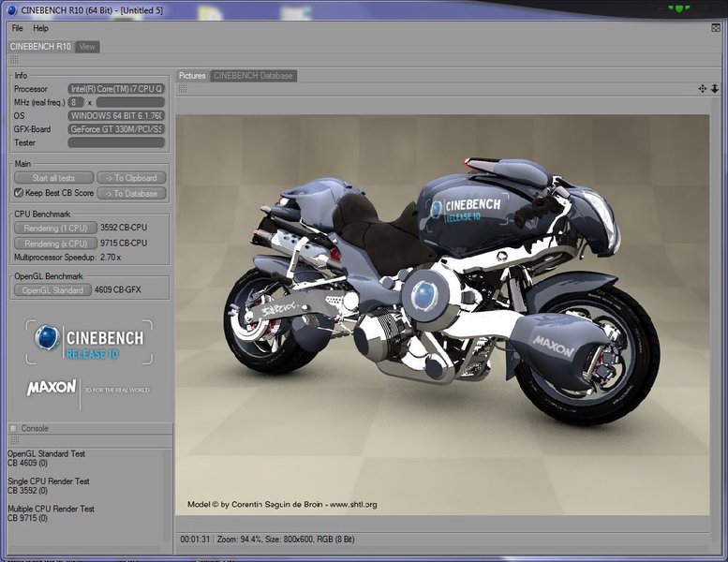The image size is (728, 562).
Task: Run Rendering (x CPU) benchmark
Action: (x=55, y=244)
